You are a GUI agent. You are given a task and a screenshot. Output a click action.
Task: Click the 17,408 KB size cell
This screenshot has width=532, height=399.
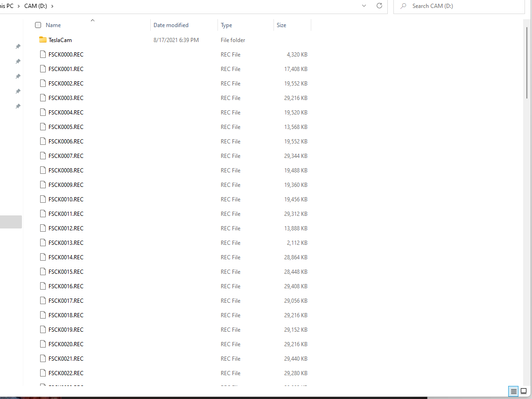[x=296, y=69]
